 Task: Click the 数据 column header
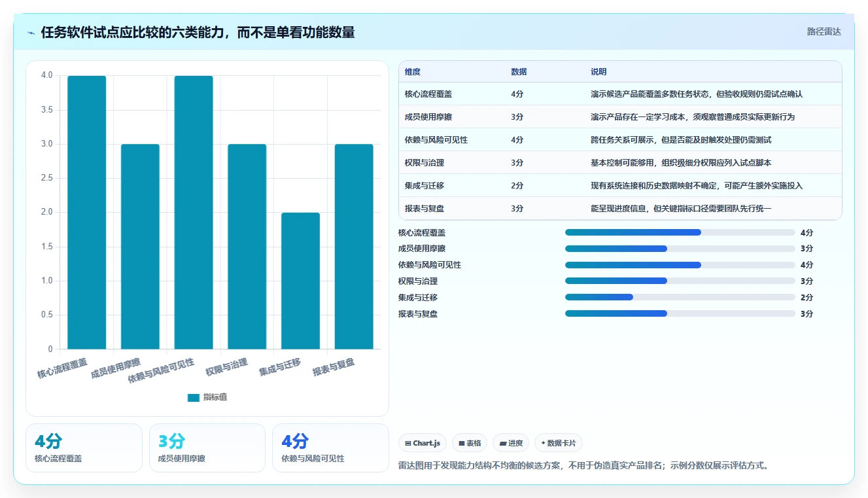tap(519, 72)
